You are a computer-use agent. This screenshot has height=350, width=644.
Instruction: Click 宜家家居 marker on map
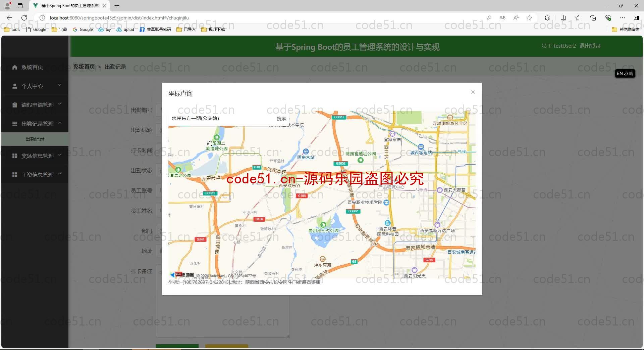(x=392, y=134)
